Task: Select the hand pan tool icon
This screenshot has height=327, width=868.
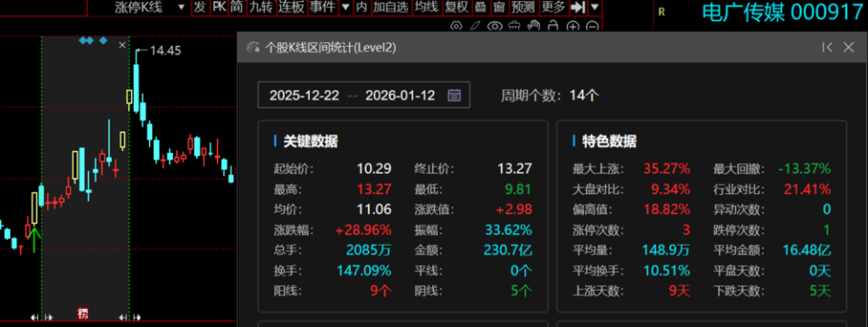Action: [x=533, y=26]
